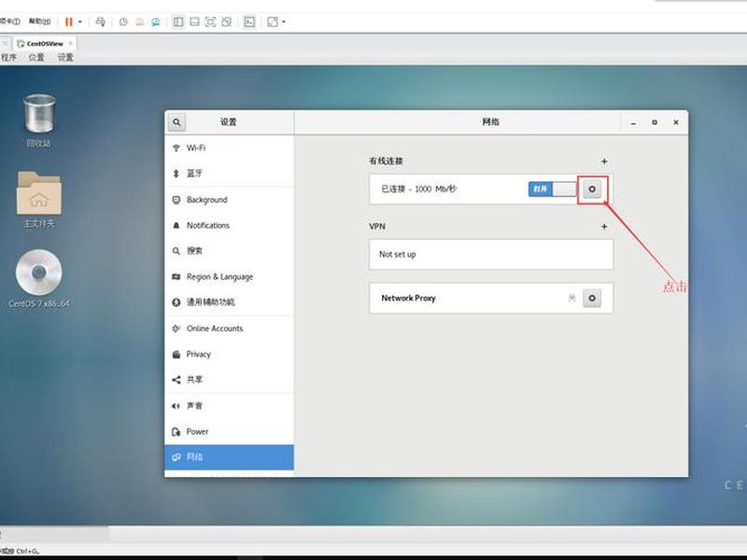Open the dropdown arrow beside the pause icon

point(80,21)
